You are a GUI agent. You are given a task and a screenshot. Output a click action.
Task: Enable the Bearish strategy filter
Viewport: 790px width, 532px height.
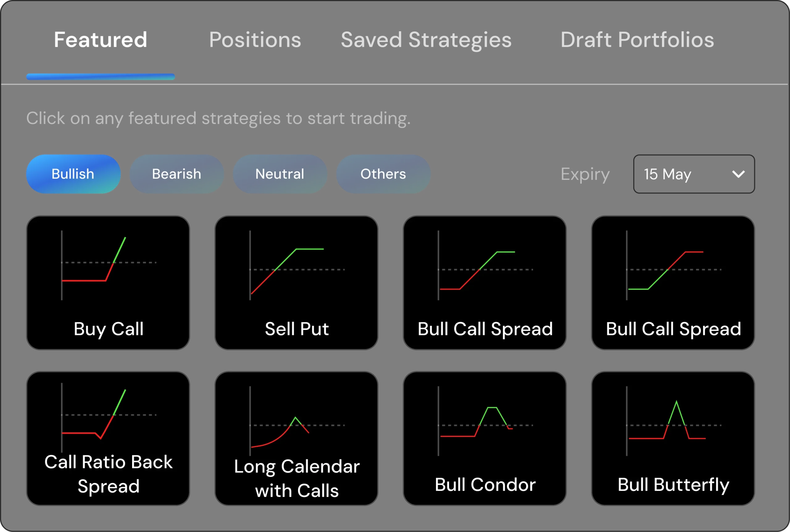pos(177,174)
